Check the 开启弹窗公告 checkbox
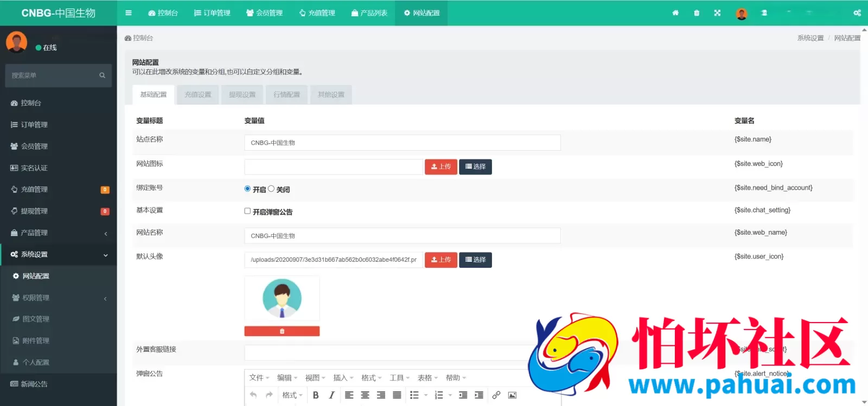 tap(247, 211)
